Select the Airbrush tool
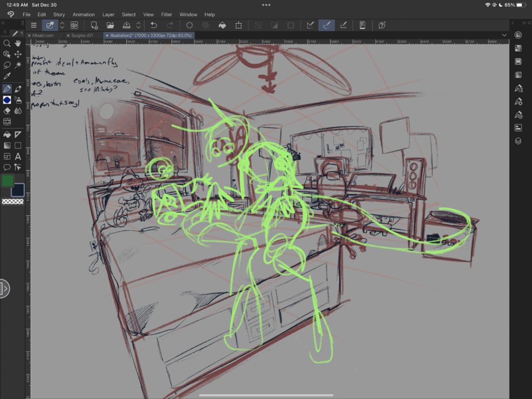Screen dimensions: 532x399 (18, 100)
